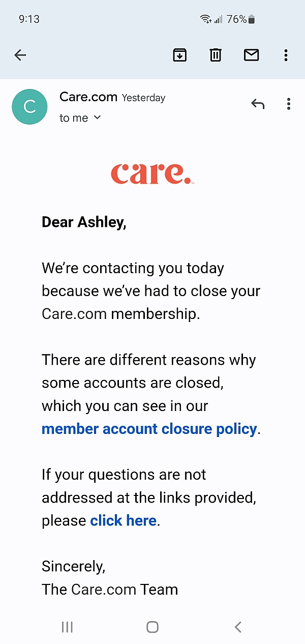Tap the 9:13 clock in status bar
Screen dimensions: 305x644
[29, 19]
